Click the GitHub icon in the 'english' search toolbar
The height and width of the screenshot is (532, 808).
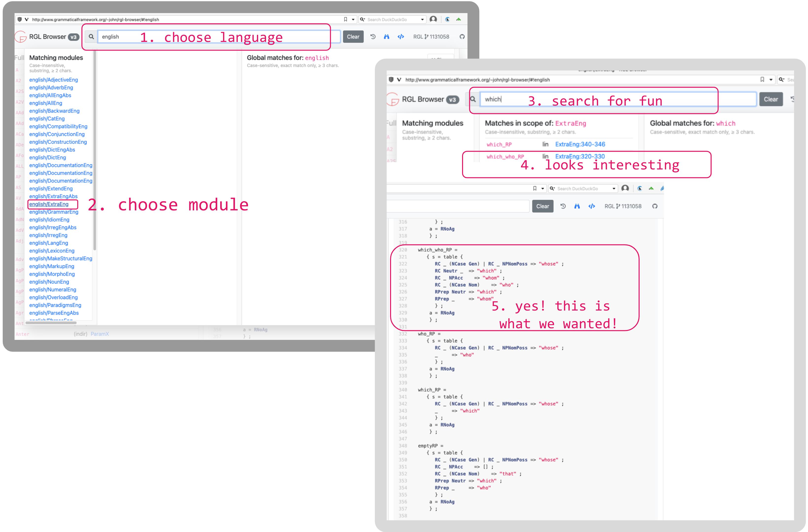(x=462, y=37)
